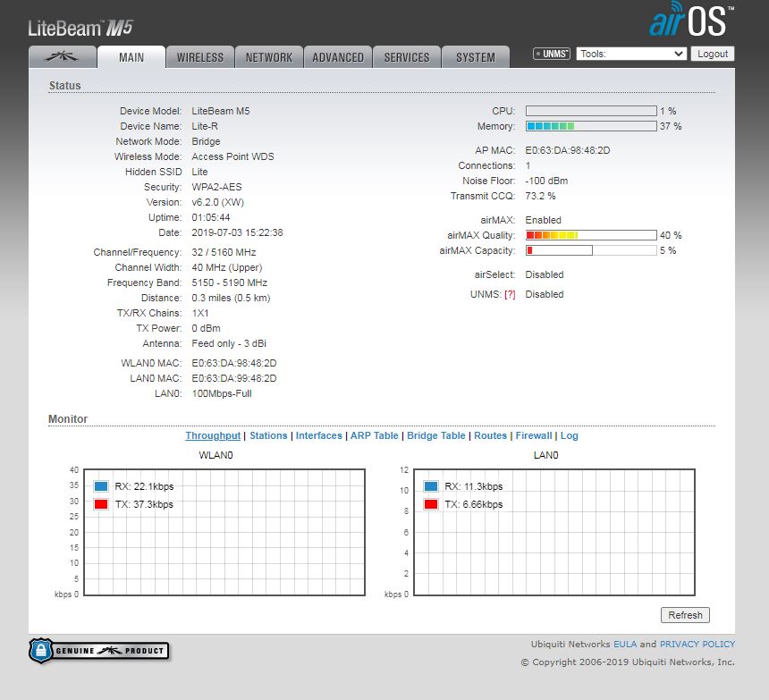Screen dimensions: 769x700
Task: Click the date value 2019-07-03 15:22:38
Action: [237, 232]
